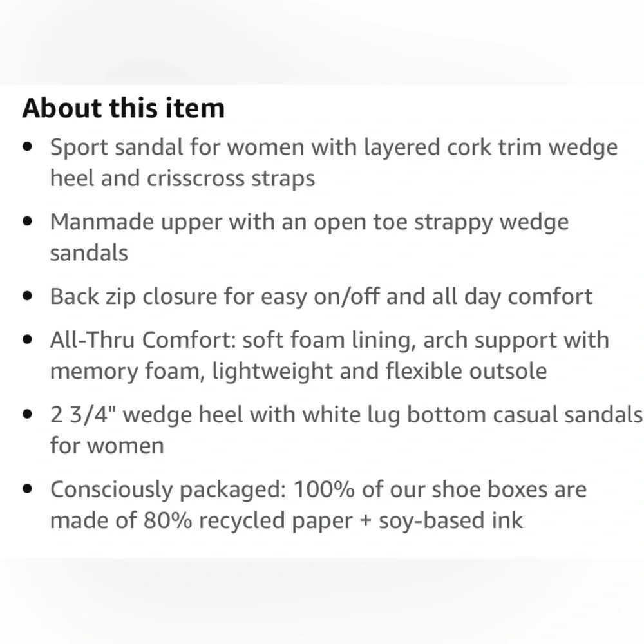Click the 'About this item' heading

pyautogui.click(x=123, y=108)
